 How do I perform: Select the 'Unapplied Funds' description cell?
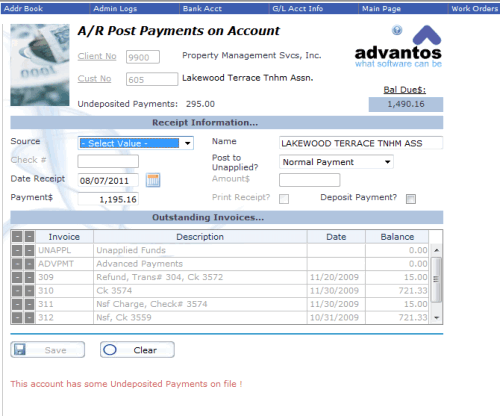pyautogui.click(x=200, y=250)
